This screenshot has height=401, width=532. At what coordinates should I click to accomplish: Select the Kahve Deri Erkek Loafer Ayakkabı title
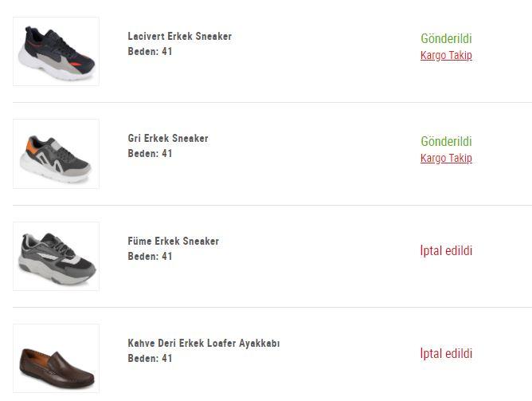(x=204, y=344)
